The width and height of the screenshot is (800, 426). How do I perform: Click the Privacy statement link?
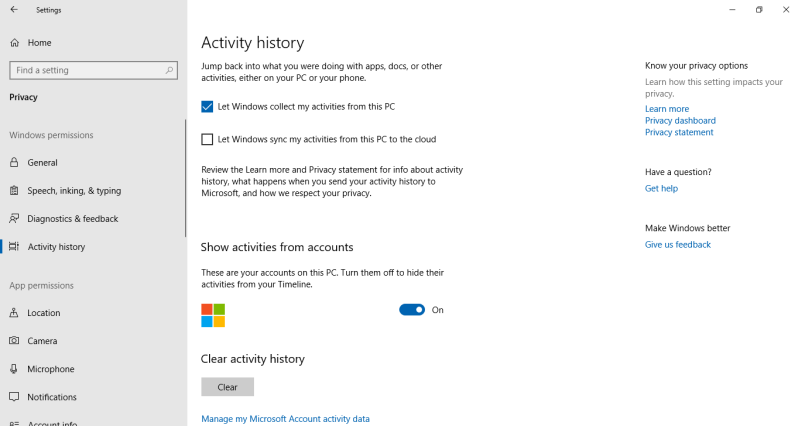679,133
